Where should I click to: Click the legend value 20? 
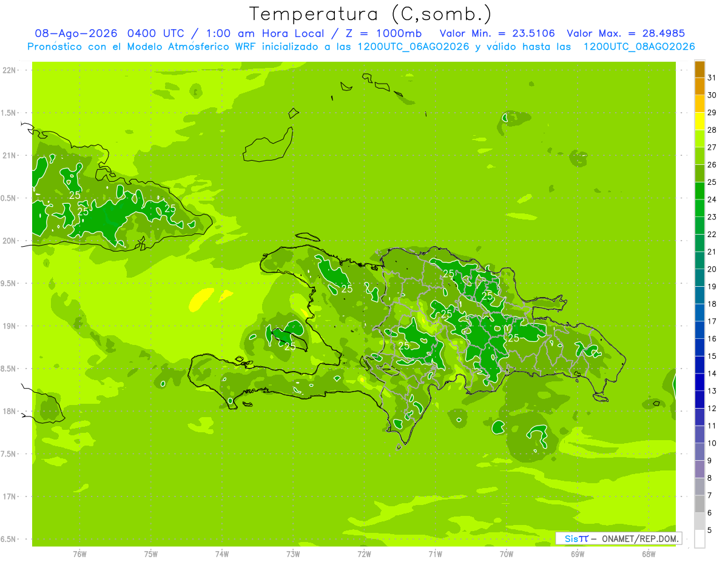(x=712, y=269)
